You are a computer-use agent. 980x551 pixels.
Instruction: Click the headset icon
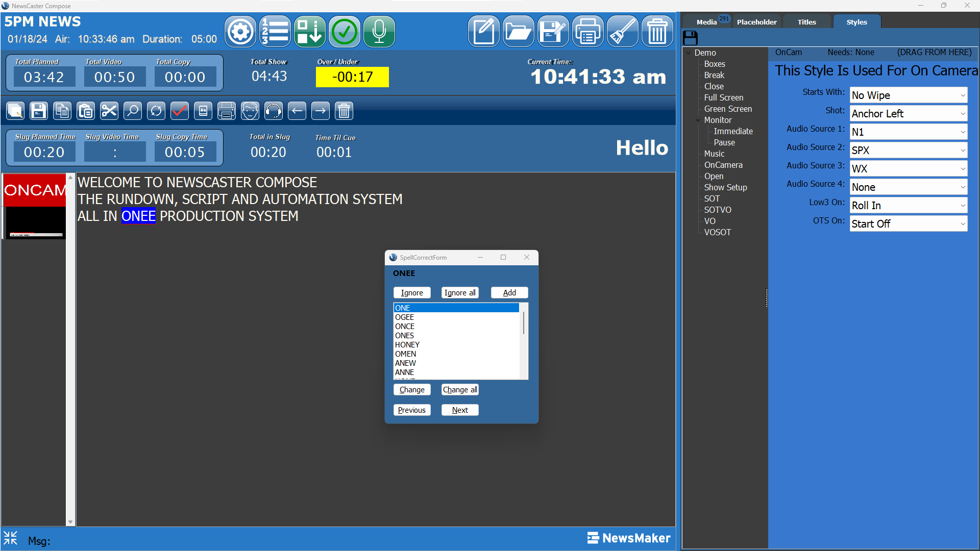274,111
